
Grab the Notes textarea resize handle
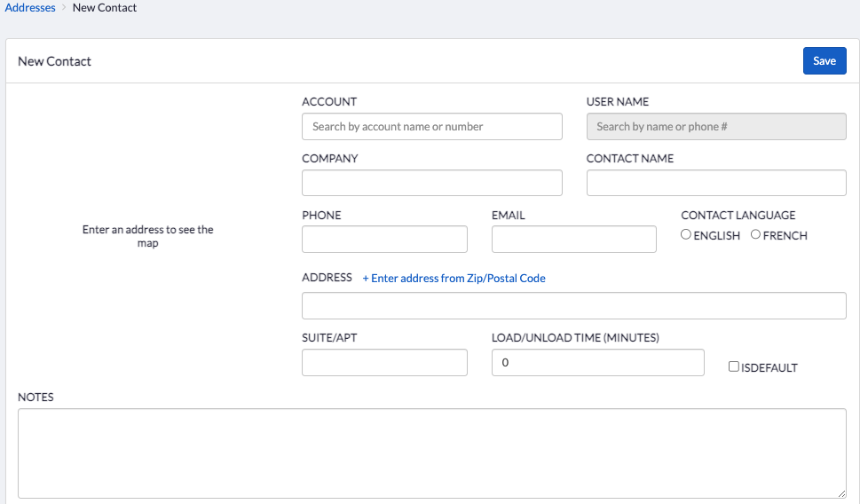pyautogui.click(x=841, y=493)
